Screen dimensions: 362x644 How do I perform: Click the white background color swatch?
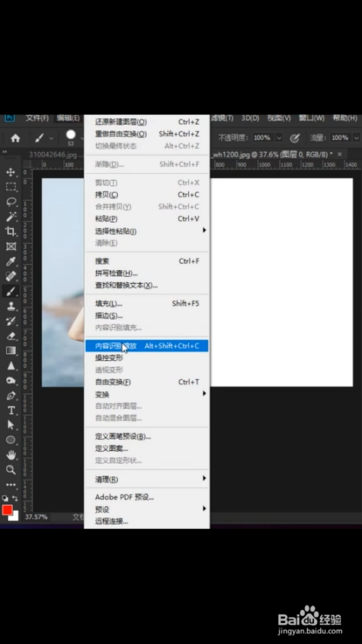tap(15, 517)
